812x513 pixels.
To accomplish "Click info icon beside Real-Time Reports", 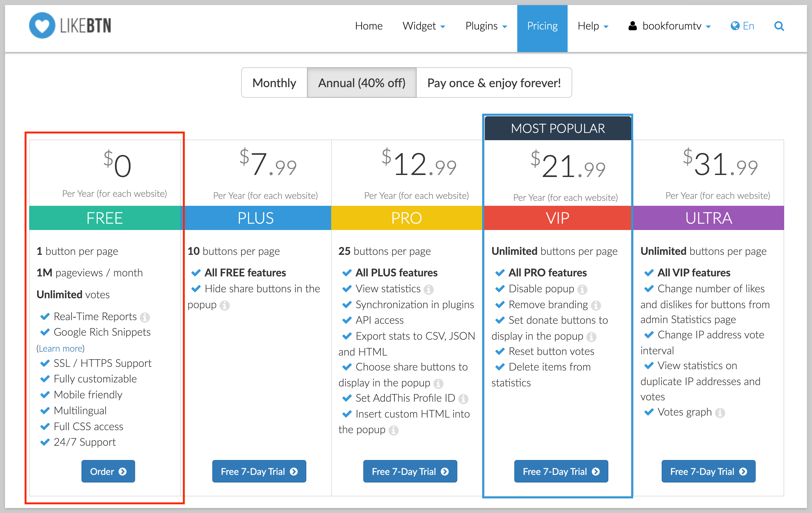I will click(145, 317).
